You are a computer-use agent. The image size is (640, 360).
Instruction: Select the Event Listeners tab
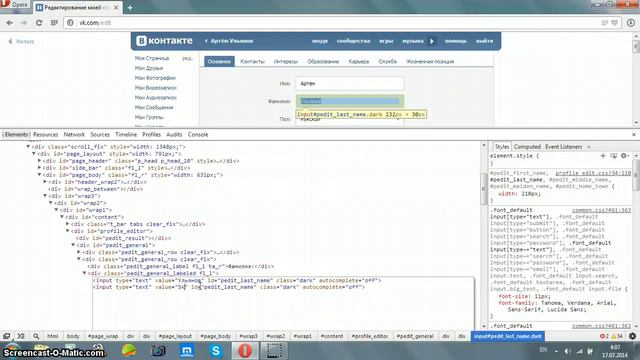pos(563,147)
